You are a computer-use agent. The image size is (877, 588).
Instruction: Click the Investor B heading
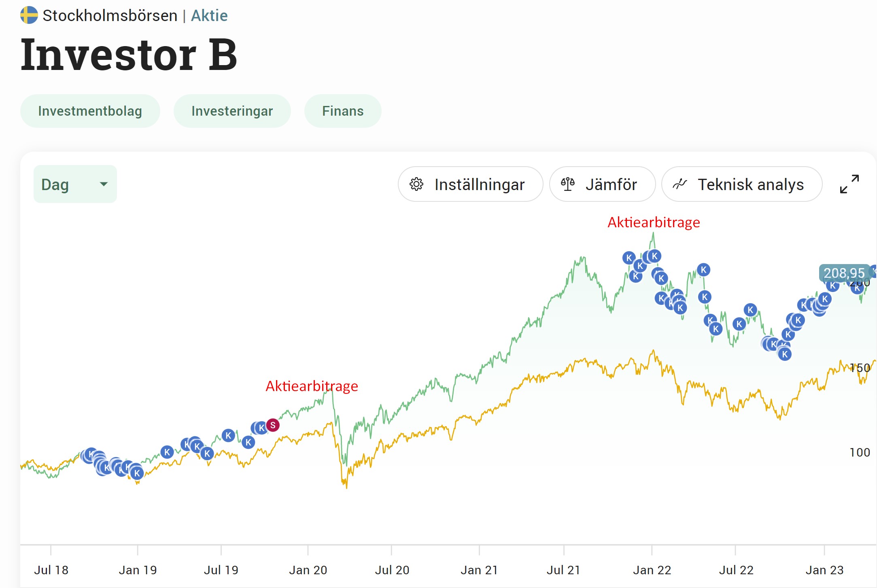pyautogui.click(x=129, y=55)
